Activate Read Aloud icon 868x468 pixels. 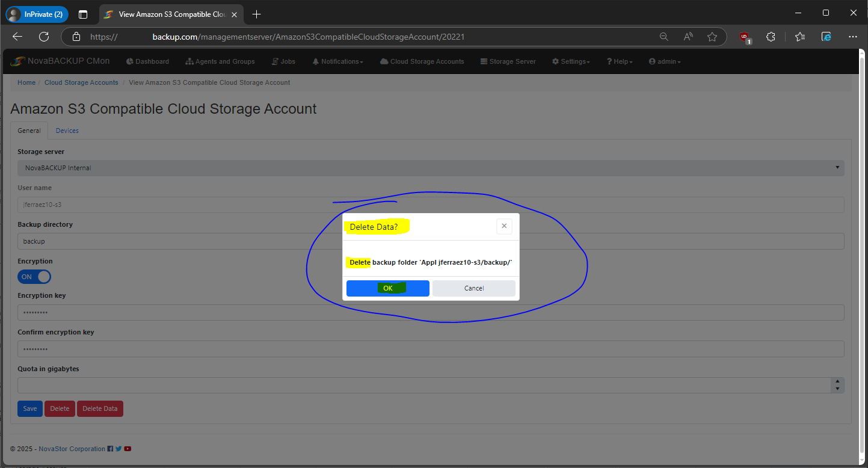688,37
